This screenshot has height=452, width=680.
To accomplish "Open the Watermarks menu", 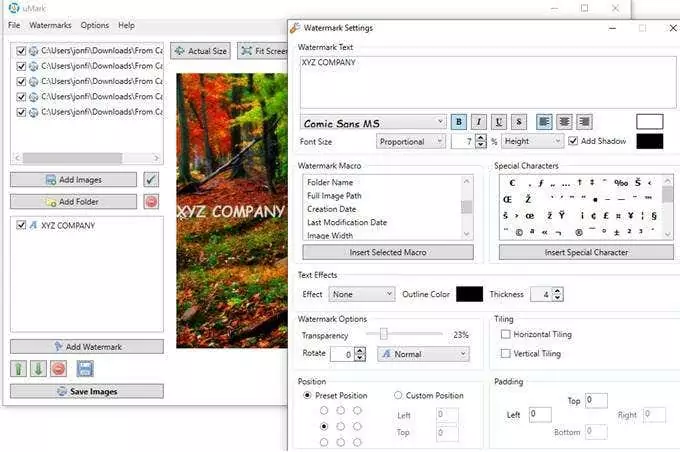I will (x=50, y=25).
